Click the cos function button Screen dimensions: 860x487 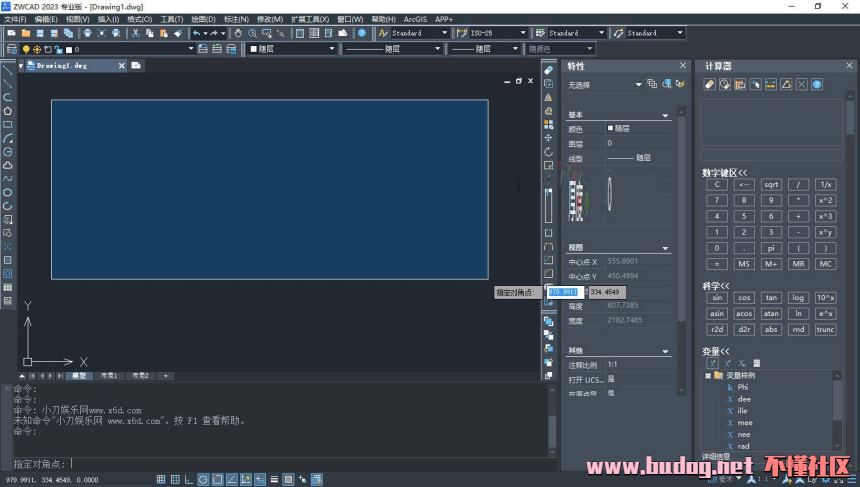(744, 298)
